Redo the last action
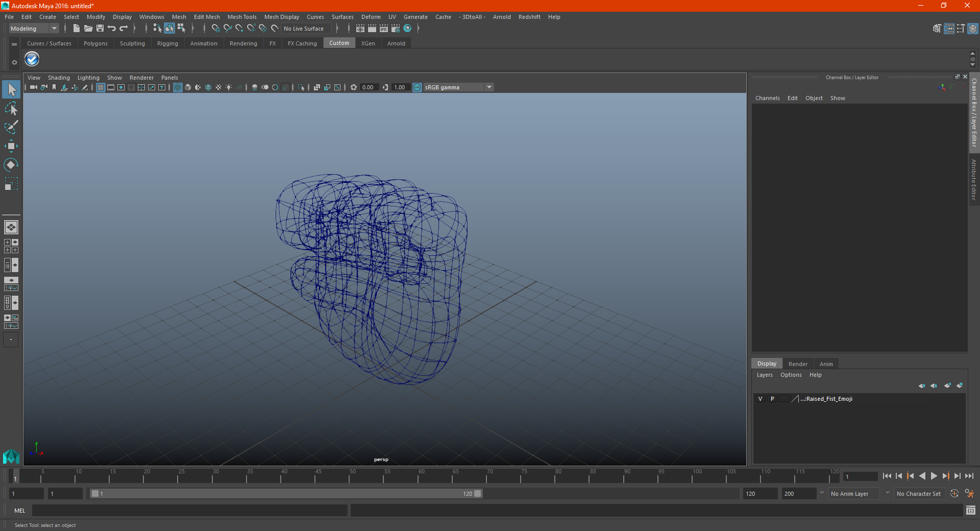The width and height of the screenshot is (980, 531). [x=124, y=29]
